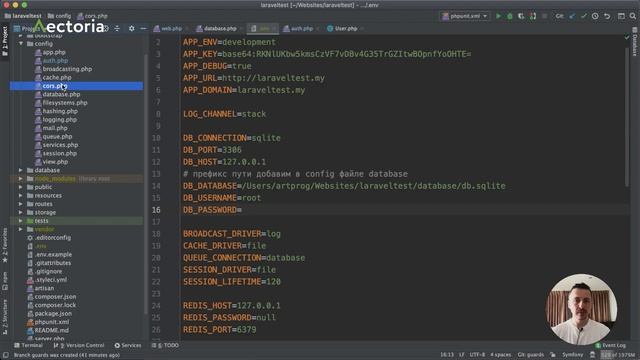Click the Git: guards branch widget
The height and width of the screenshot is (360, 640).
(x=531, y=355)
